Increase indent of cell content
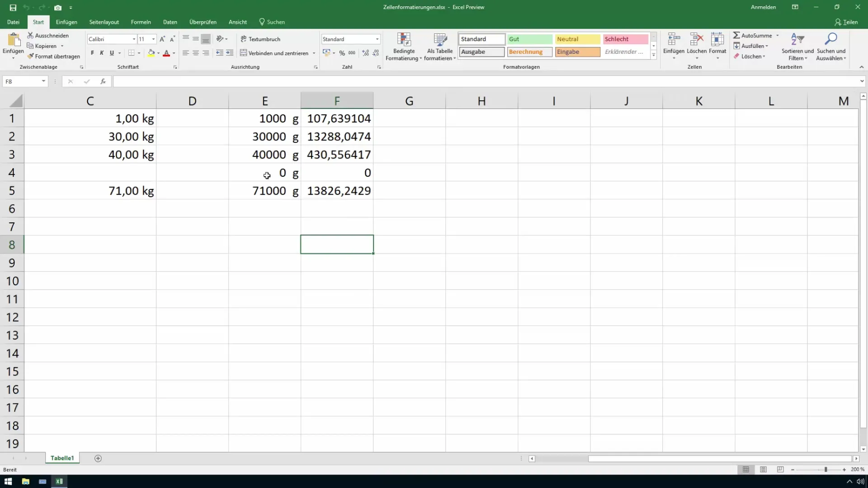Image resolution: width=868 pixels, height=488 pixels. click(230, 53)
